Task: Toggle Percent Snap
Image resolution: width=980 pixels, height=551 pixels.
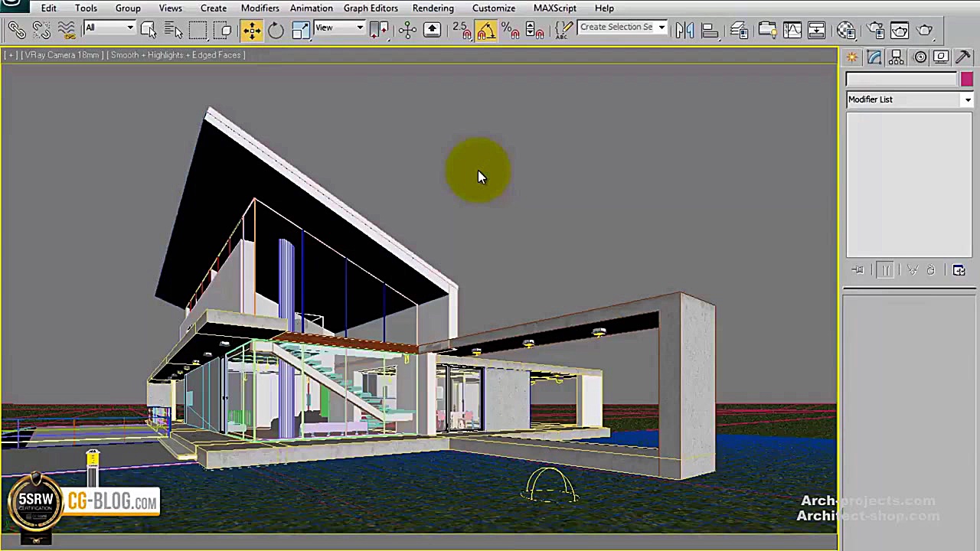Action: pyautogui.click(x=510, y=30)
